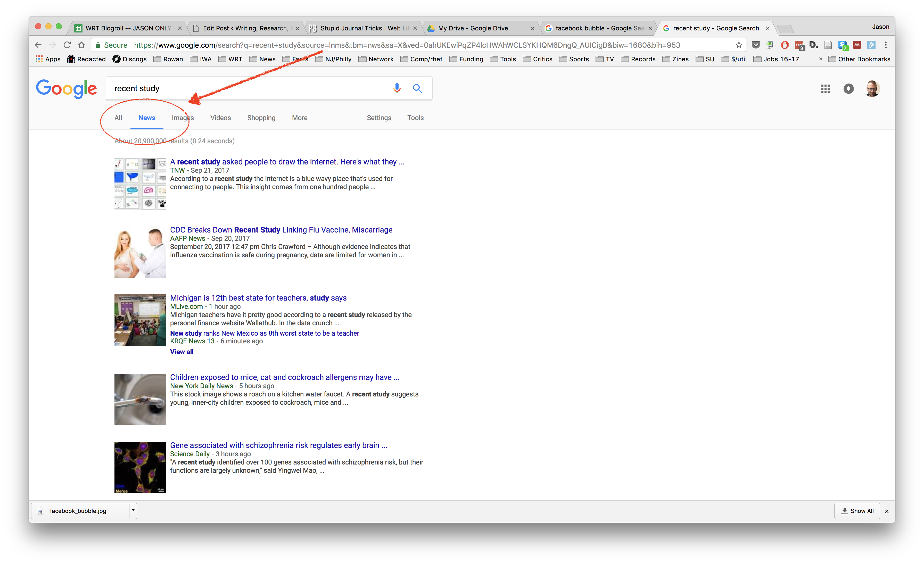This screenshot has width=924, height=564.
Task: Switch to the Videos results tab
Action: click(220, 118)
